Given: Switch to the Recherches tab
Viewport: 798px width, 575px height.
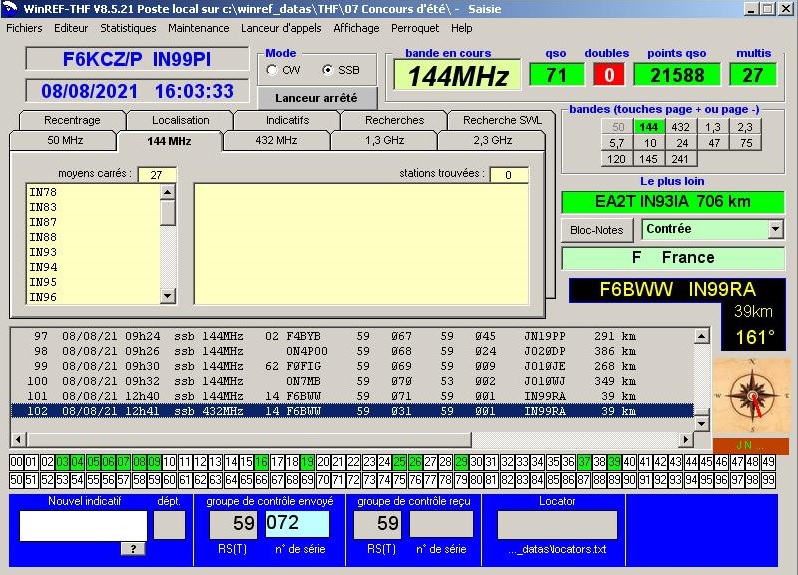Looking at the screenshot, I should click(394, 120).
